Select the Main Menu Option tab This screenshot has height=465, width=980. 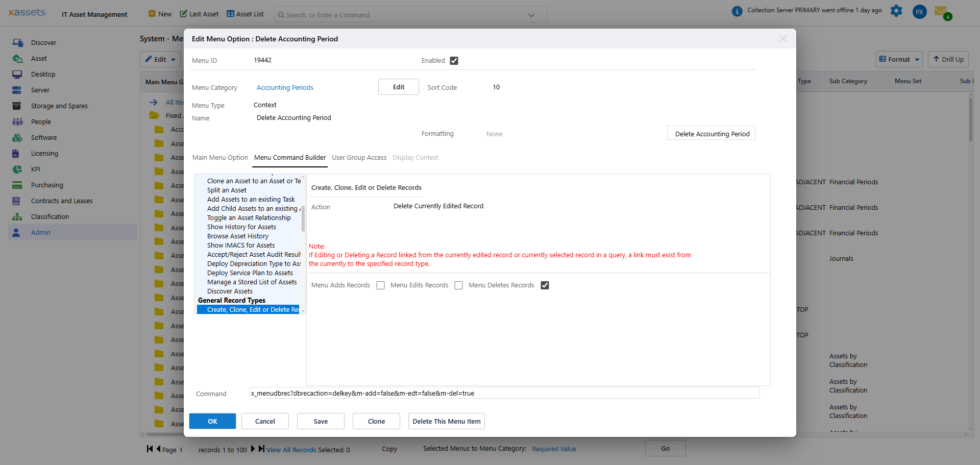coord(220,157)
